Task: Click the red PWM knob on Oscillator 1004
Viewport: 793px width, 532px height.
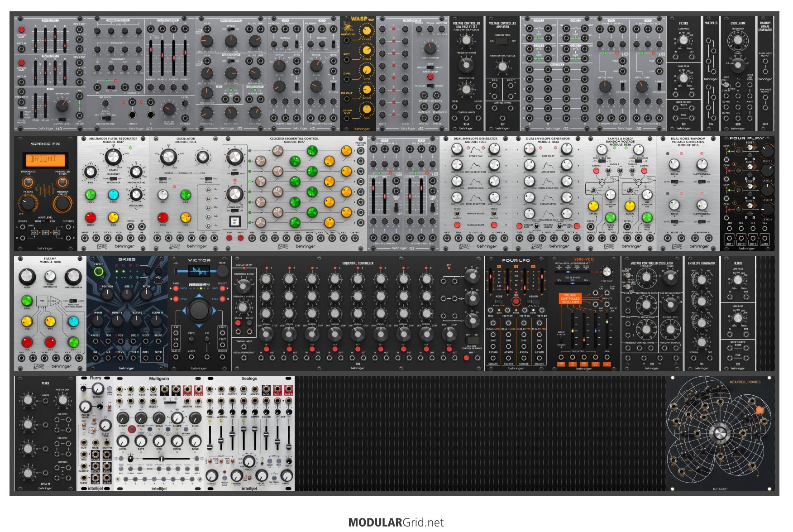Action: tap(163, 218)
